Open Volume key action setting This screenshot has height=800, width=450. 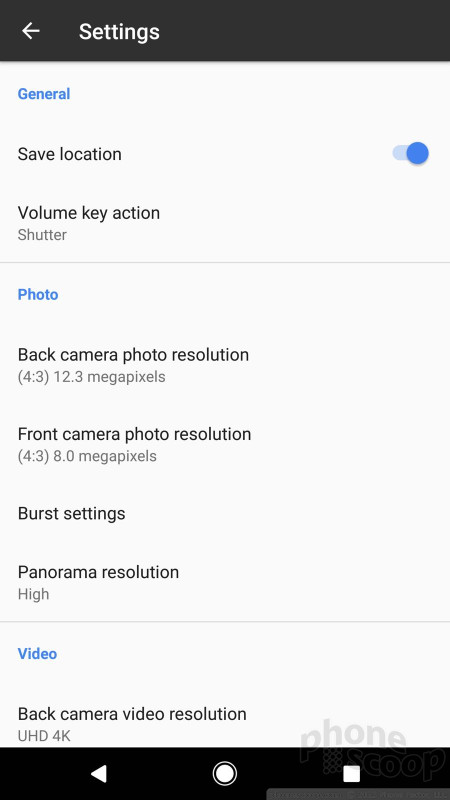225,223
